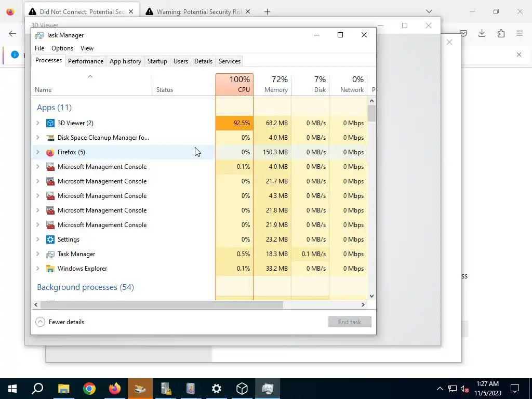This screenshot has width=532, height=399.
Task: Open the File menu
Action: point(39,48)
